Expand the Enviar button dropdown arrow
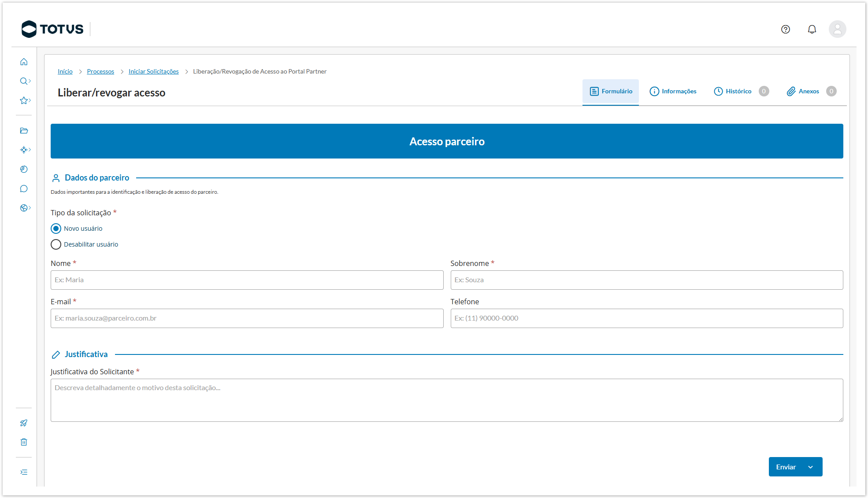The width and height of the screenshot is (868, 498). click(x=810, y=467)
